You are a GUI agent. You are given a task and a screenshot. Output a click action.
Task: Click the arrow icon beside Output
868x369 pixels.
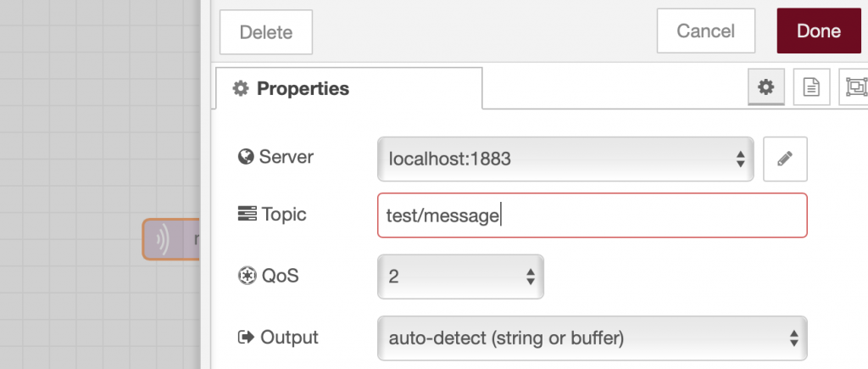coord(247,337)
